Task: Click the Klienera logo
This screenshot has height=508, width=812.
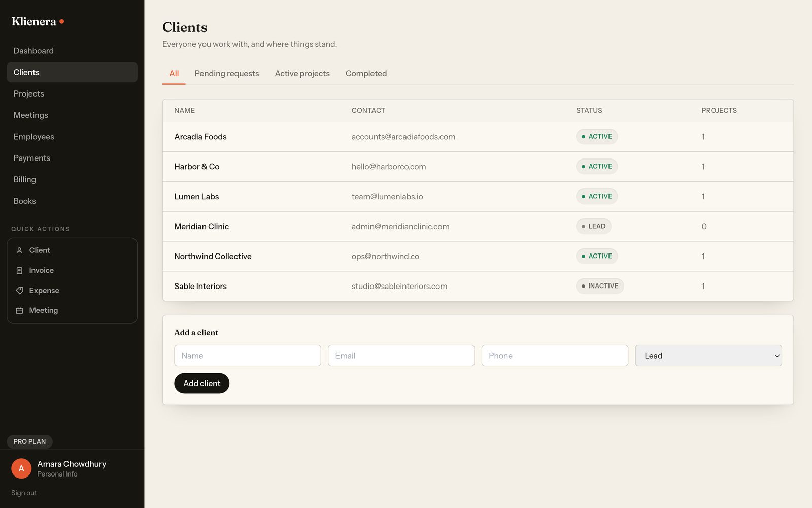Action: tap(38, 21)
